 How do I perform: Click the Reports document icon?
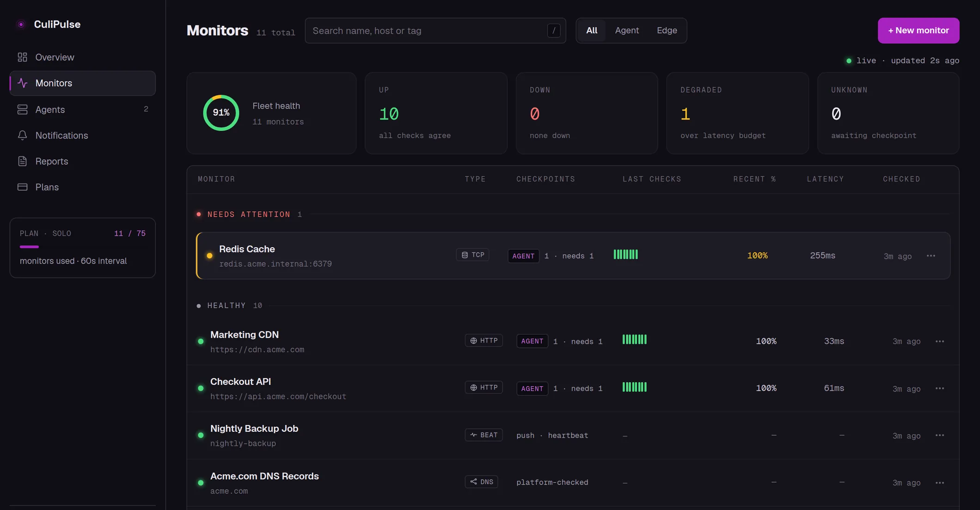[x=22, y=161]
